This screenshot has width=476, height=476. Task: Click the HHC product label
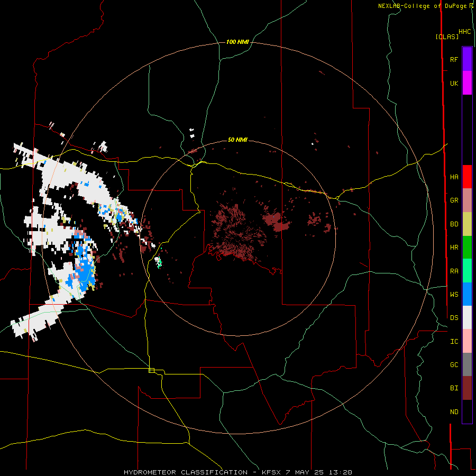[464, 31]
